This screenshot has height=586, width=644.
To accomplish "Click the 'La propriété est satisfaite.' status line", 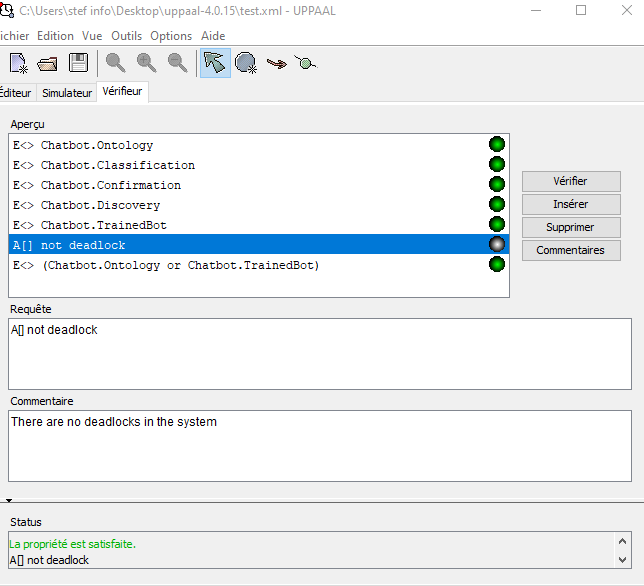I will [72, 544].
